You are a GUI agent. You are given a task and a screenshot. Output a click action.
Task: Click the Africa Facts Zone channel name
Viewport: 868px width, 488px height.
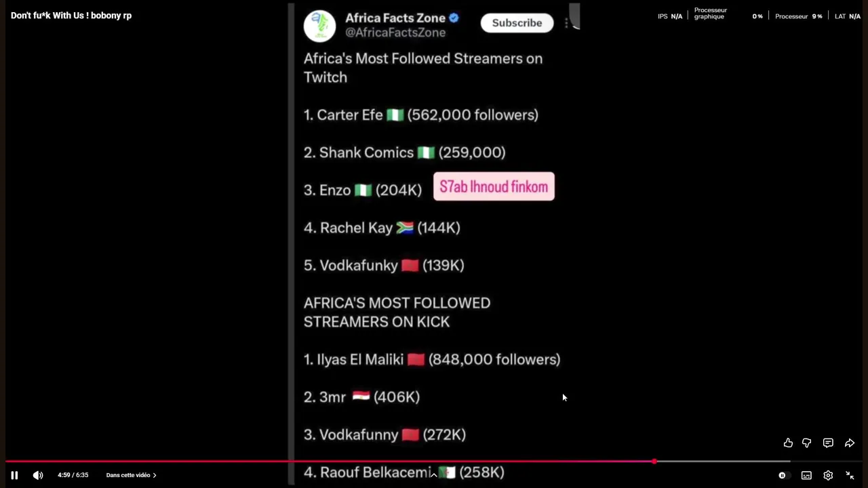(x=395, y=18)
